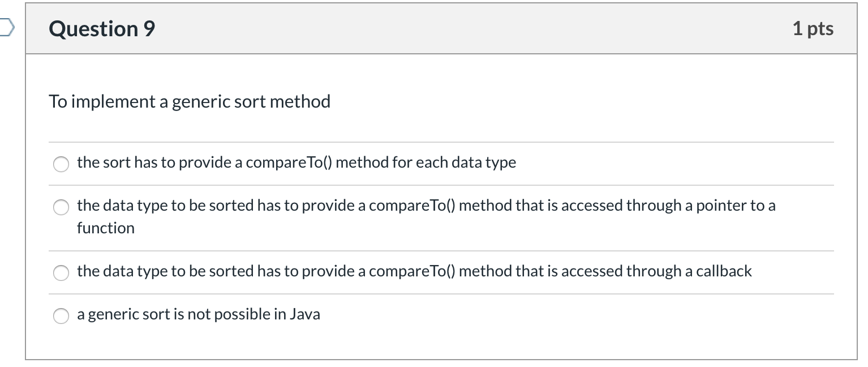The image size is (868, 367).
Task: Click the word 'Java' in the last answer
Action: 305,314
